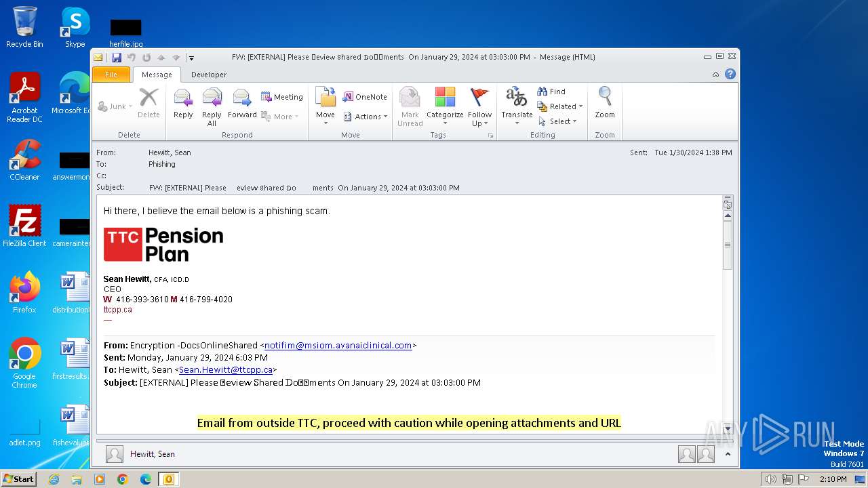Screen dimensions: 868x488
Task: Open the Categorize color menu
Action: point(445,107)
